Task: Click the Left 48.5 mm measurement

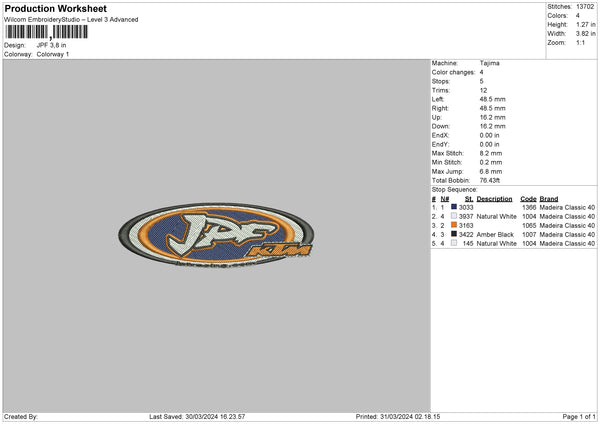Action: pos(492,99)
